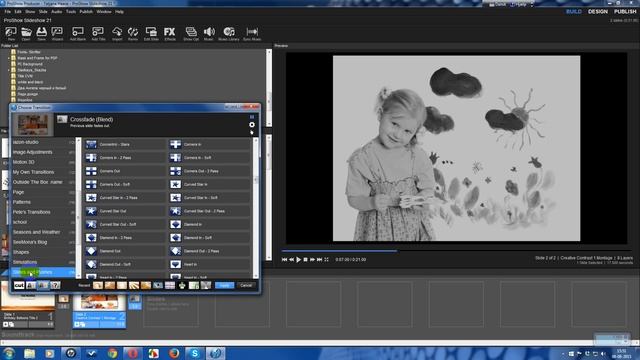640x360 pixels.
Task: Open Skype from the taskbar
Action: click(195, 353)
